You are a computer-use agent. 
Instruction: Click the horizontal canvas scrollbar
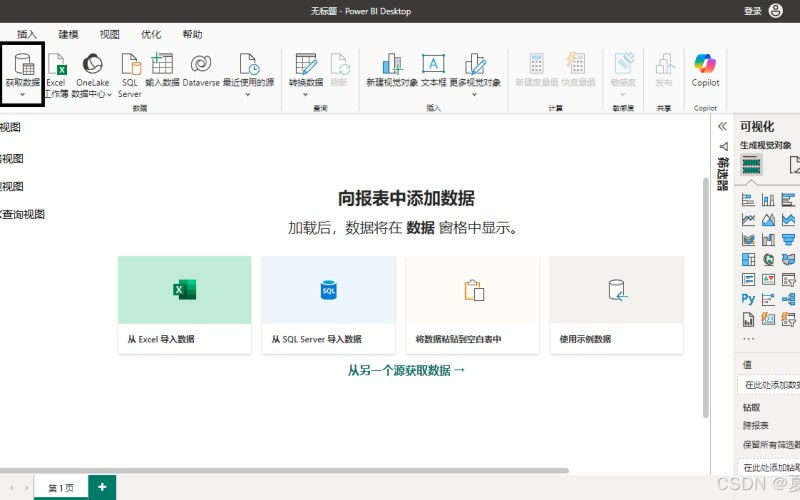tap(284, 470)
